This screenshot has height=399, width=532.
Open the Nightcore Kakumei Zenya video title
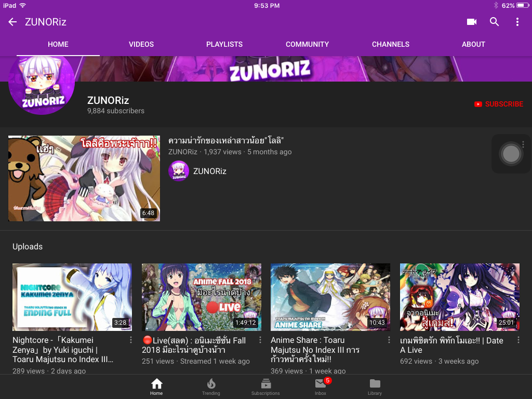[x=63, y=350]
